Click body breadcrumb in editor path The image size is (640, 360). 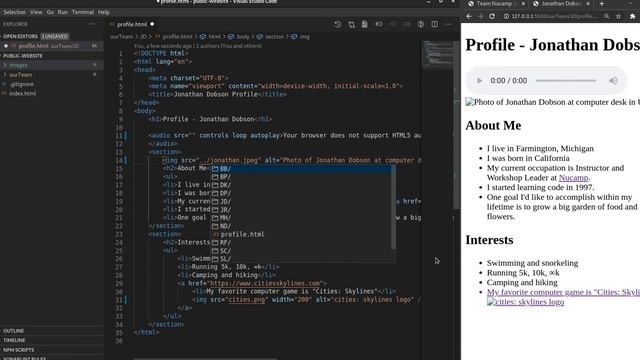[242, 37]
